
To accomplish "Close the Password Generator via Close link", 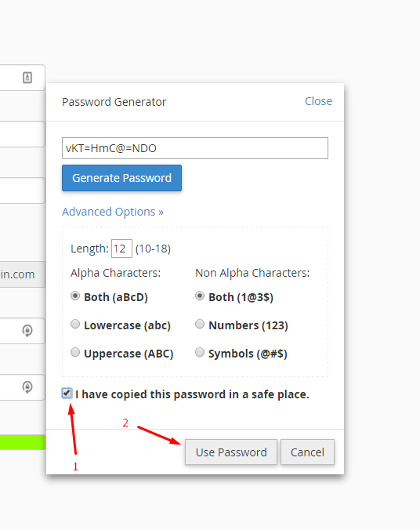I will pos(318,101).
